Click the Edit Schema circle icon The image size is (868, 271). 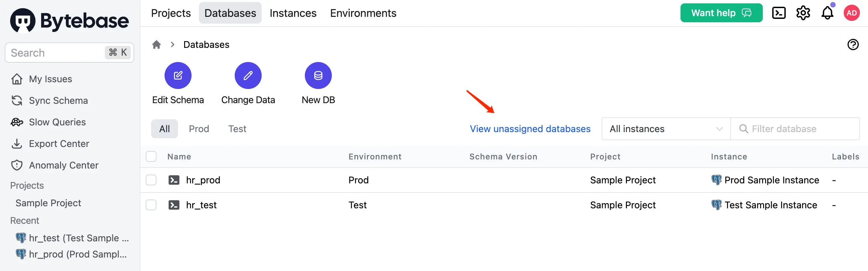click(x=178, y=76)
